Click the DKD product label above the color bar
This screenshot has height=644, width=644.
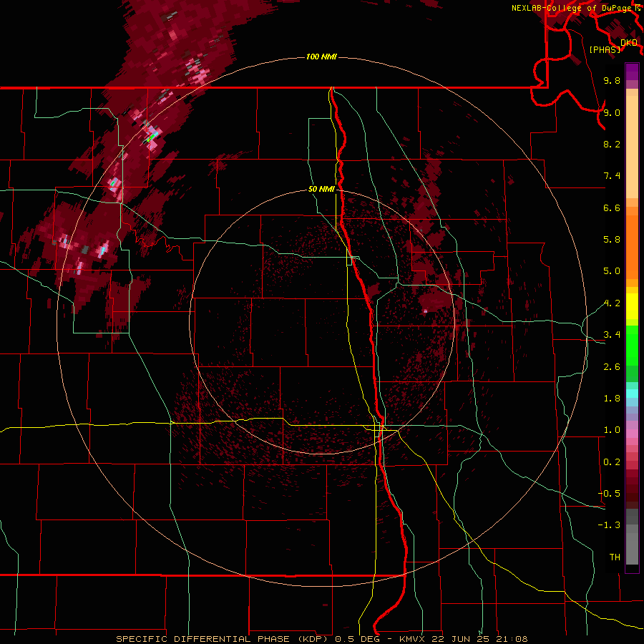[629, 43]
